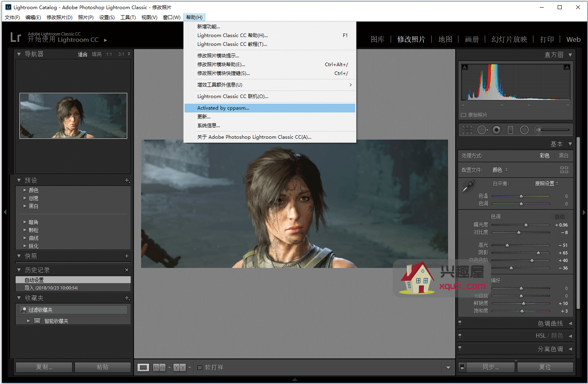588x384 pixels.
Task: Click the Paste (粘贴) button
Action: 102,367
